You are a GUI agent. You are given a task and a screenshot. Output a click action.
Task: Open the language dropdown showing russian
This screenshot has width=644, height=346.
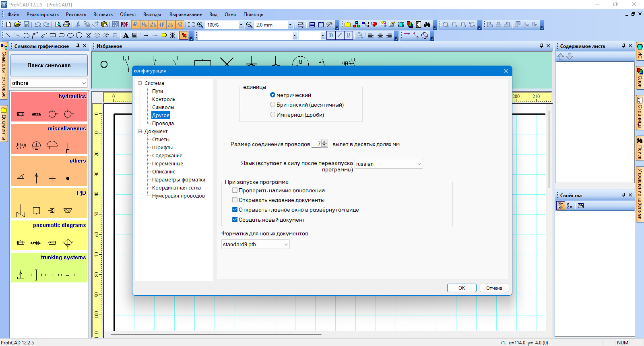389,164
